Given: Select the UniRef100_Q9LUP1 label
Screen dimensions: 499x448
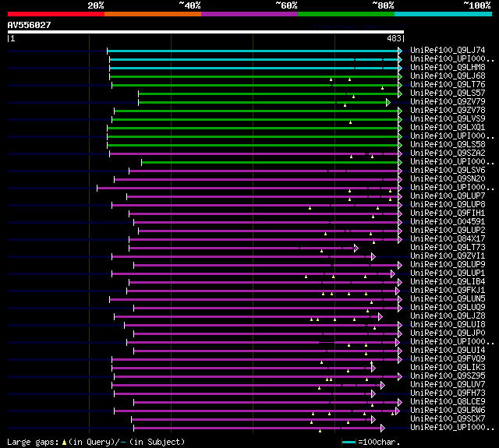Looking at the screenshot, I should 448,273.
